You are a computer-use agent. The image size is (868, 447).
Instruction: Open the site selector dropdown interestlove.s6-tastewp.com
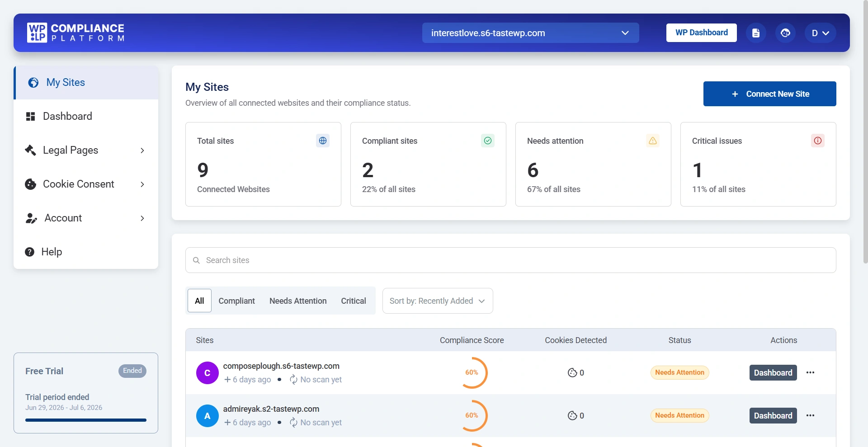tap(530, 33)
